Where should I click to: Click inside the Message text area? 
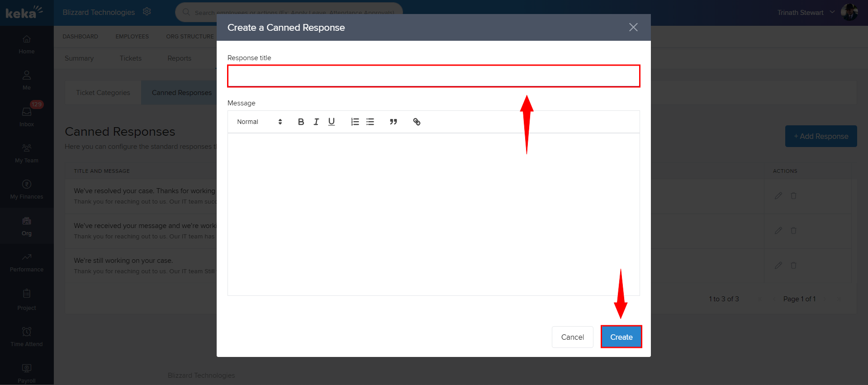(433, 214)
